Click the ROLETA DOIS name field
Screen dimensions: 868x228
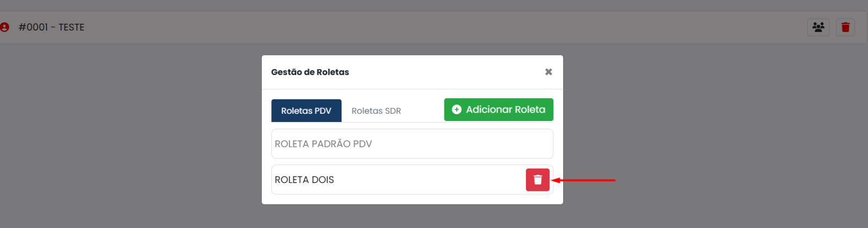tap(398, 180)
